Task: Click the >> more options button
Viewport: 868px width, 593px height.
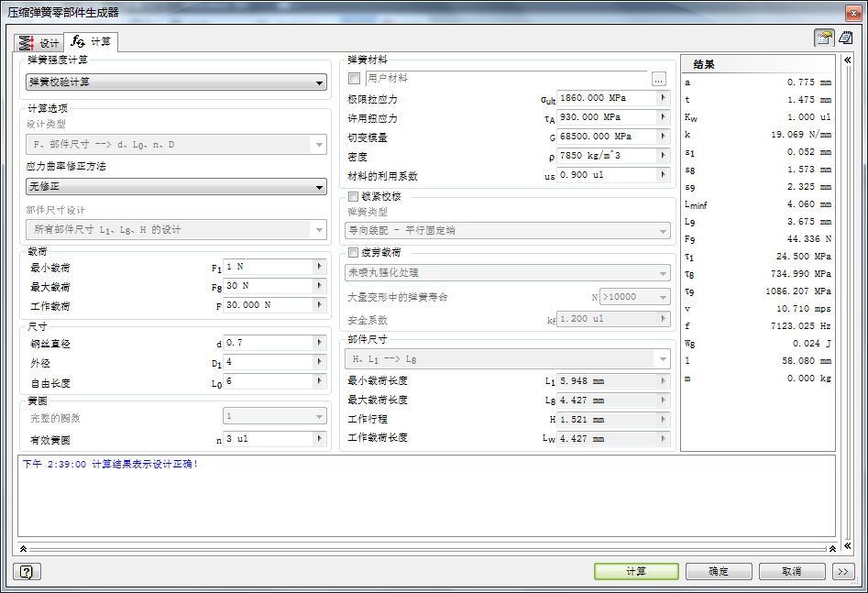Action: 843,571
